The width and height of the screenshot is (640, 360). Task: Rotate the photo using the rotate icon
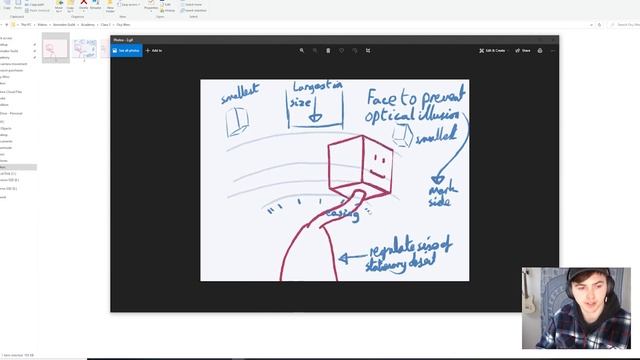355,51
